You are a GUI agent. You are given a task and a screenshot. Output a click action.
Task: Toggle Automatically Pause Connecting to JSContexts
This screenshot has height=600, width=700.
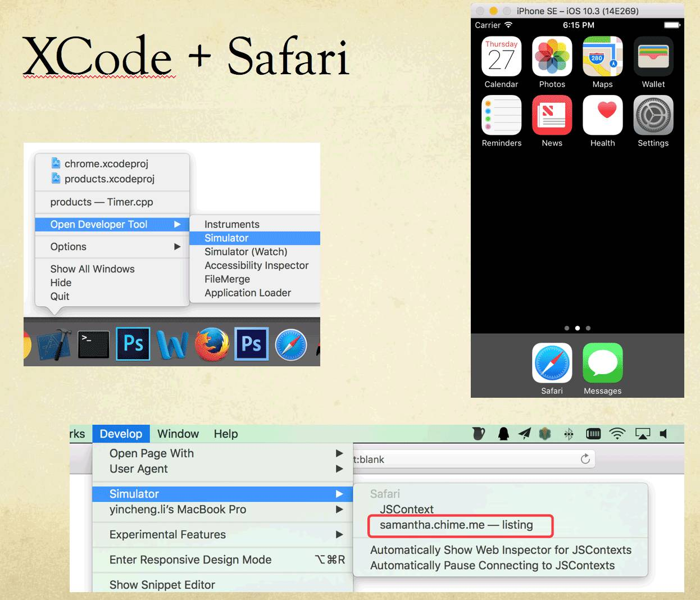pyautogui.click(x=501, y=565)
